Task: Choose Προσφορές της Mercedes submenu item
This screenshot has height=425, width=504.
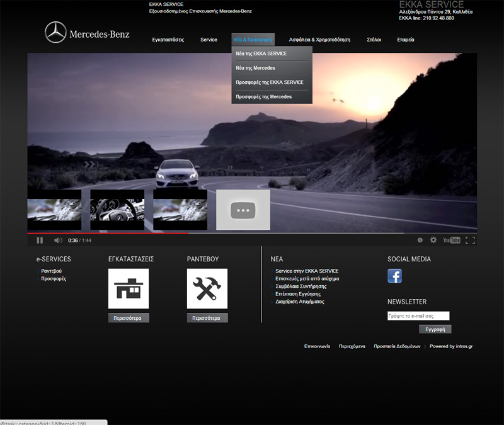Action: tap(264, 97)
